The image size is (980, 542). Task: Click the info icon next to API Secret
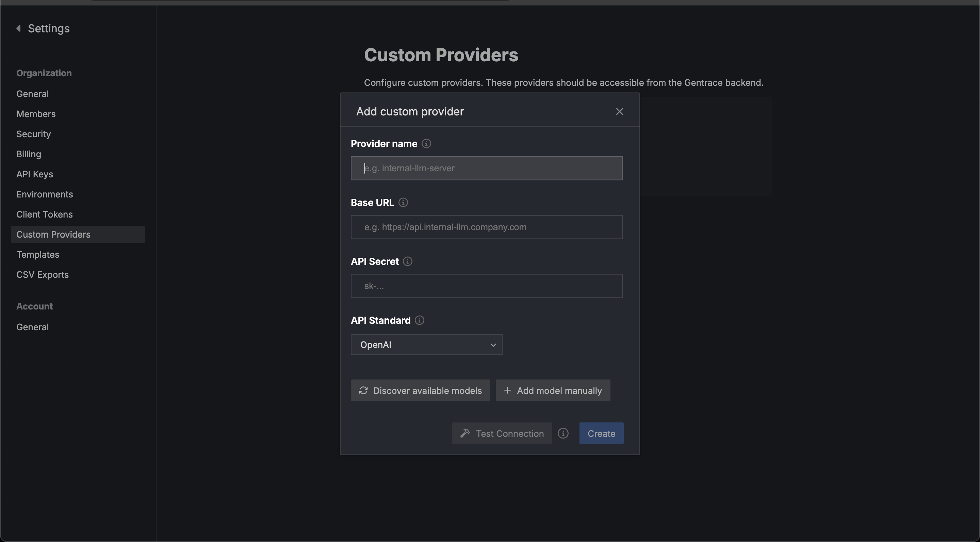(x=407, y=261)
